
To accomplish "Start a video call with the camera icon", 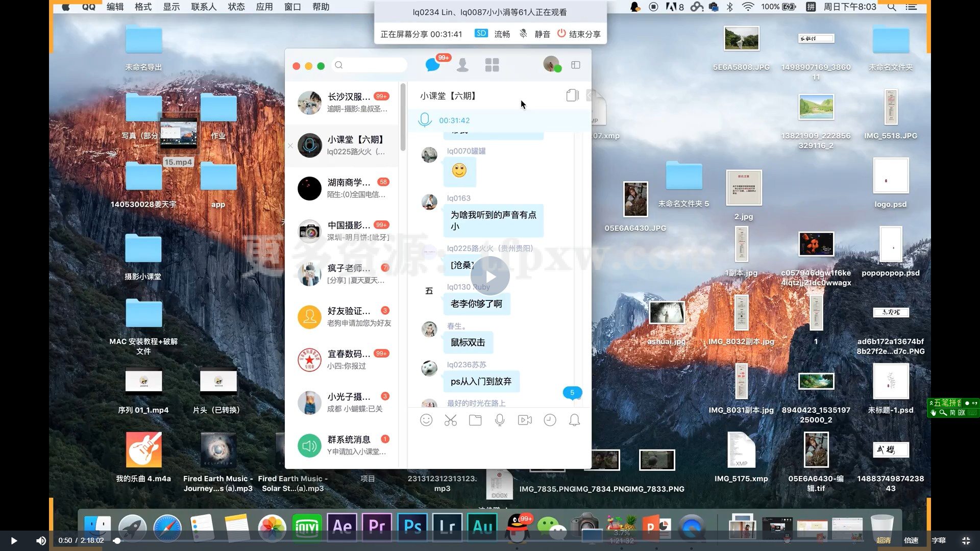I will coord(525,420).
